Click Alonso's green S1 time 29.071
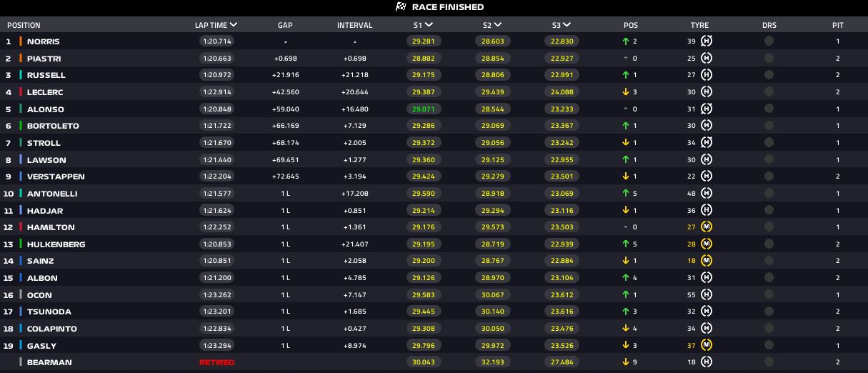868x373 pixels. point(423,109)
